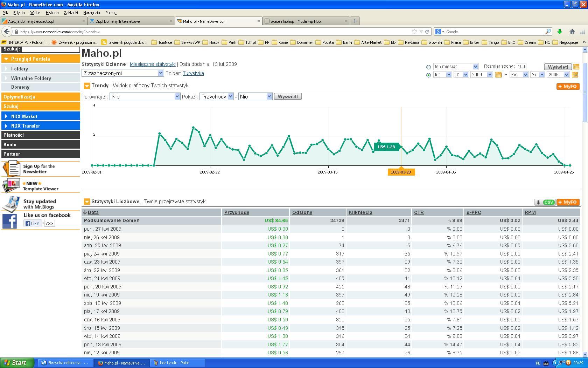Image resolution: width=588 pixels, height=368 pixels.
Task: Open Mr.Blogs updates icon
Action: [x=11, y=203]
